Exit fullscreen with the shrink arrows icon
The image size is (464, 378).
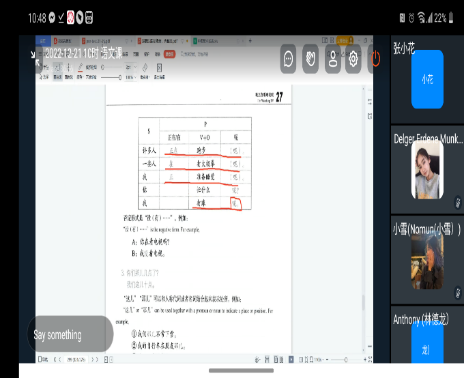(35, 59)
